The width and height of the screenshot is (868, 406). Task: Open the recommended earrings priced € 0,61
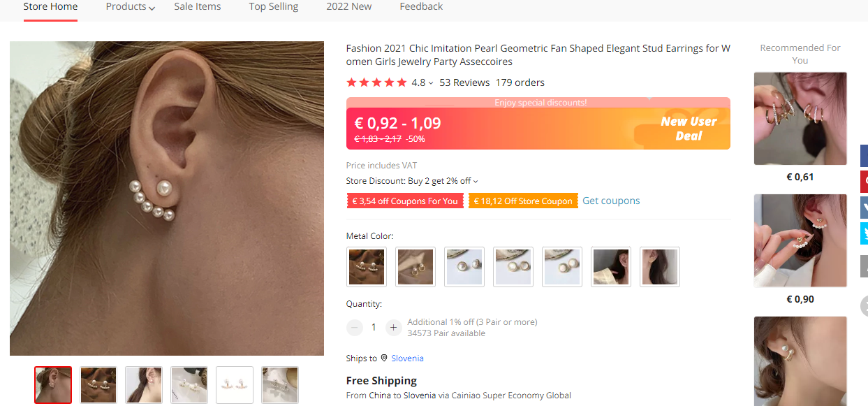click(800, 119)
